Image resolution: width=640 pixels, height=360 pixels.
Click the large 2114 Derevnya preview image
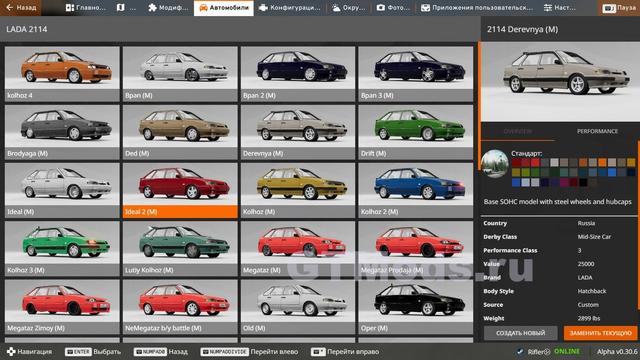(560, 81)
